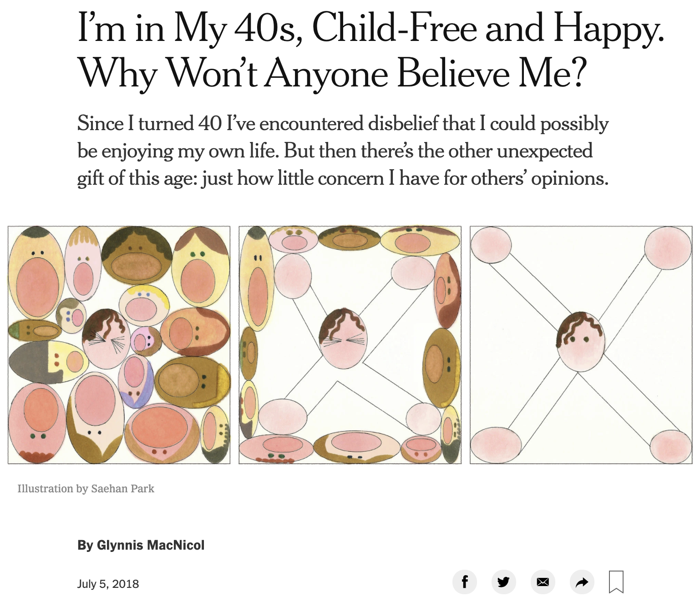Click the top-right pink circle in the third panel
The width and height of the screenshot is (700, 607).
(668, 248)
